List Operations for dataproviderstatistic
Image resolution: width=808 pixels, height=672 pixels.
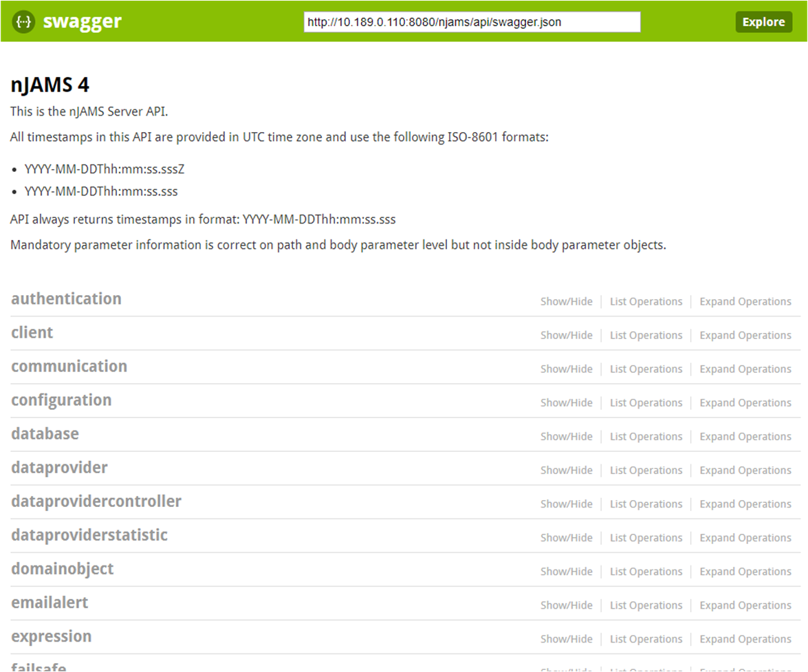(646, 538)
